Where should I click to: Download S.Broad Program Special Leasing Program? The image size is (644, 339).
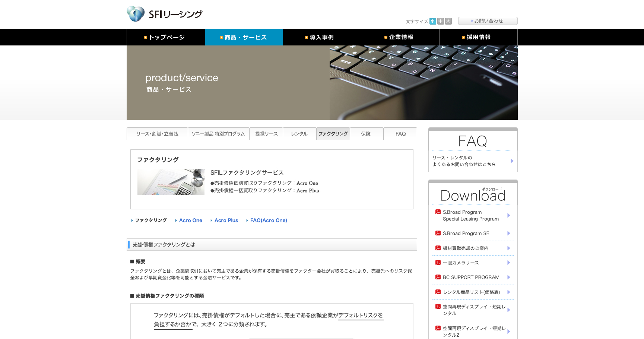tap(471, 215)
